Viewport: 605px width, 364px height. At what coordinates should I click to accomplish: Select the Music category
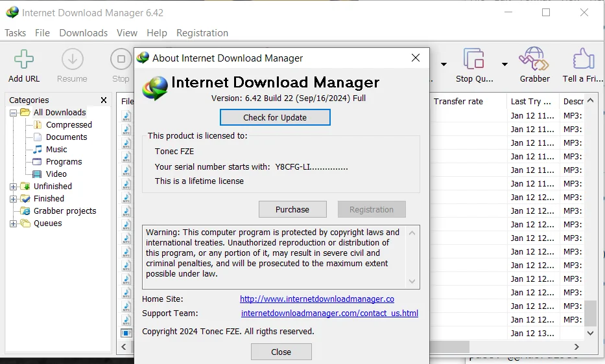coord(56,150)
